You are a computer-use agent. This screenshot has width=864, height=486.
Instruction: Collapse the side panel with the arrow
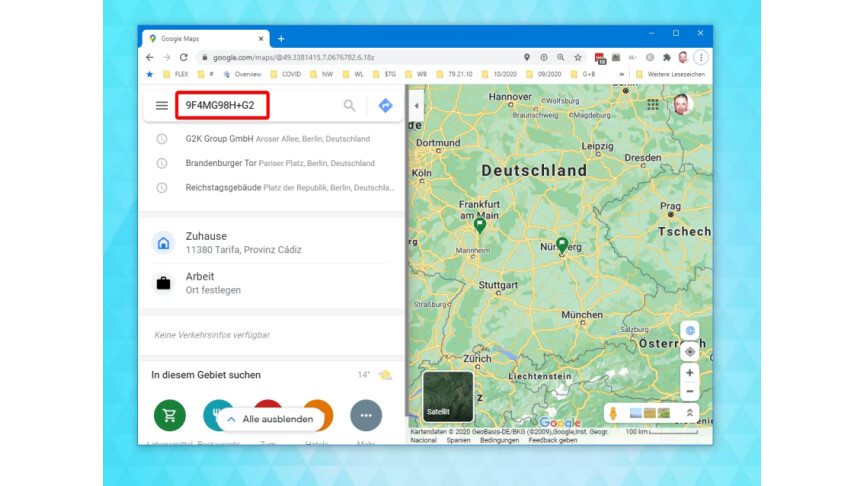point(417,106)
